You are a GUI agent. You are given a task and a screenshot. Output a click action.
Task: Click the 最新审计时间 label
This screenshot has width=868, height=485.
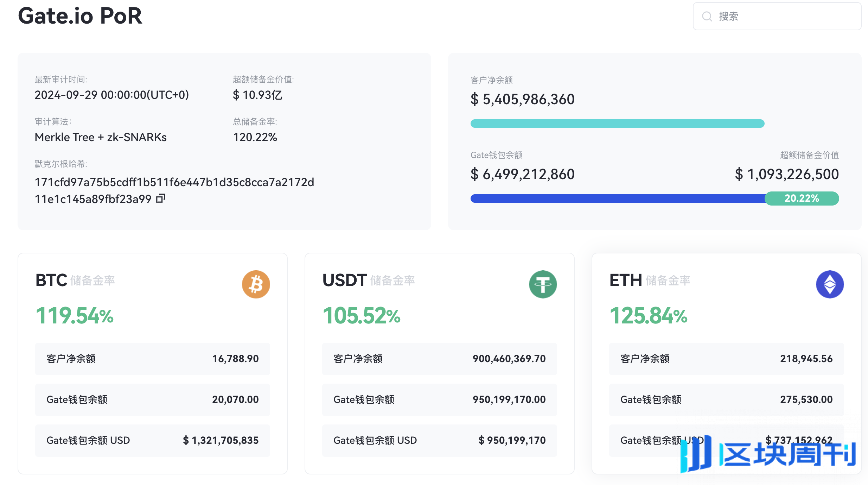click(x=60, y=80)
